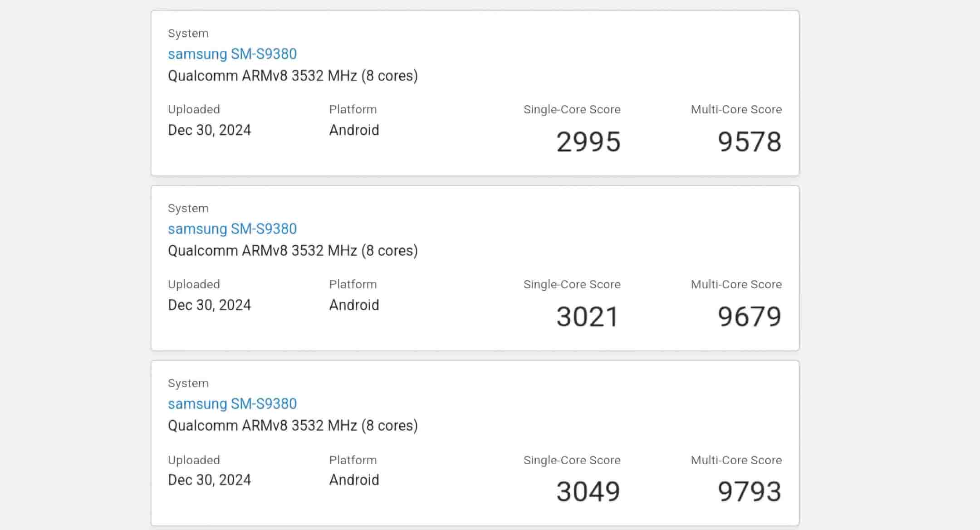Click the multi-core score value 9793
Image resolution: width=980 pixels, height=530 pixels.
click(x=749, y=492)
